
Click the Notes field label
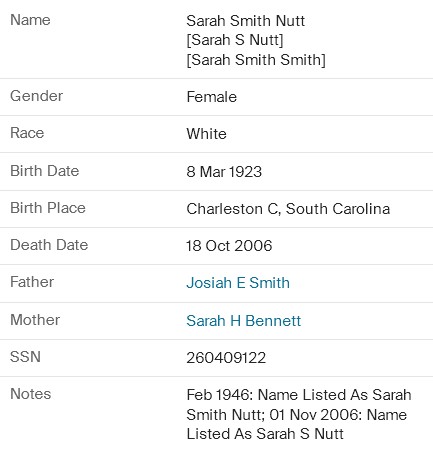click(x=31, y=394)
